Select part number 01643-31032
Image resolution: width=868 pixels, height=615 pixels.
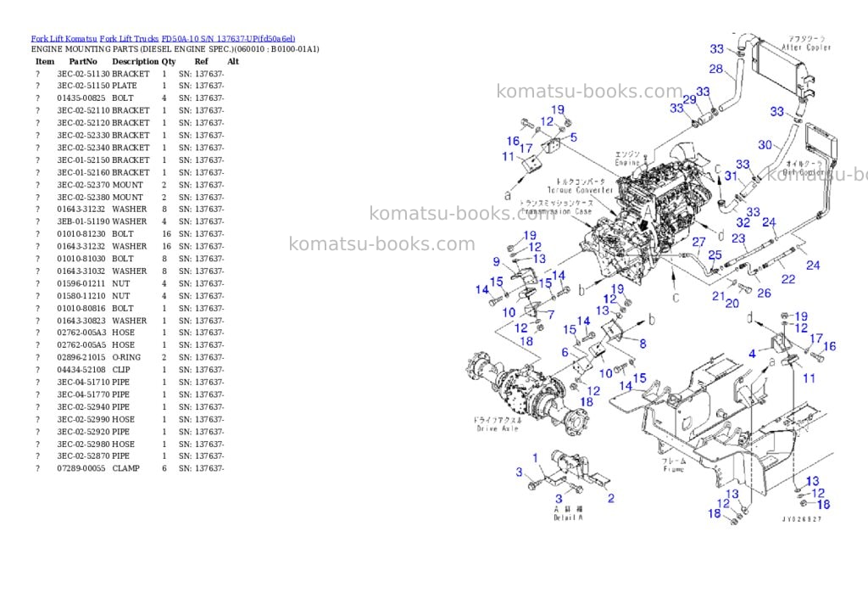[x=81, y=271]
